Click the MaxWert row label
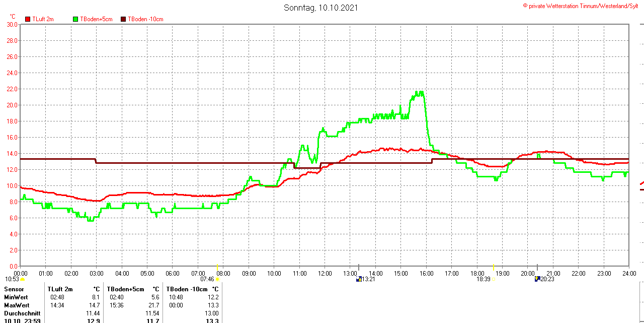Image resolution: width=644 pixels, height=323 pixels. [x=17, y=305]
